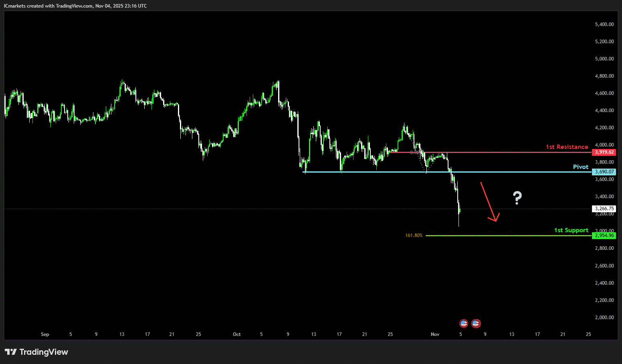Screen dimensions: 622x364
Task: Open the right US flag economic event
Action: coord(476,323)
